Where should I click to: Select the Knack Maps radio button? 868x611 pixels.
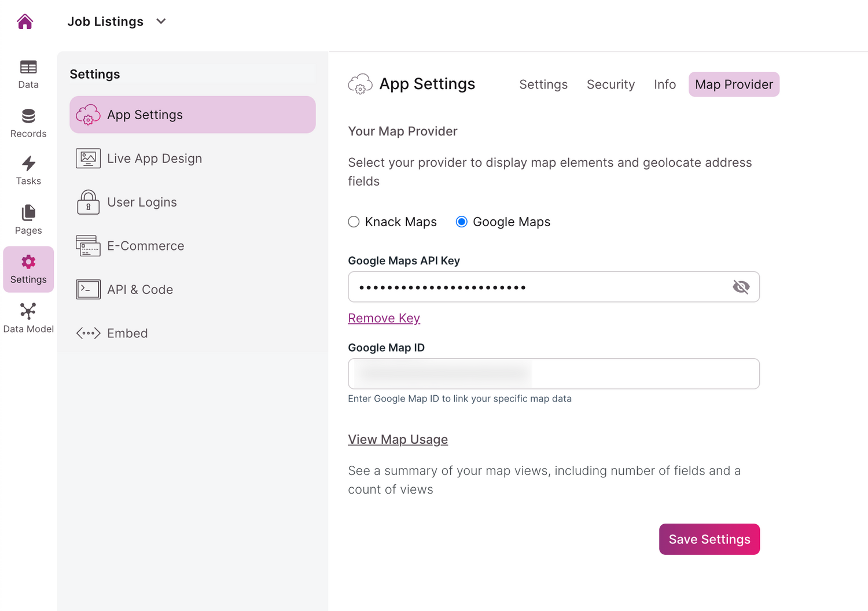[x=354, y=222]
